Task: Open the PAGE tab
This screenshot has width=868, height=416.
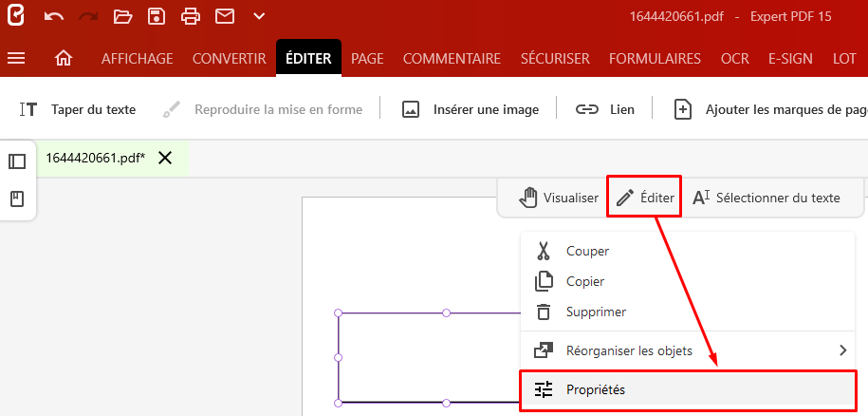Action: click(367, 59)
